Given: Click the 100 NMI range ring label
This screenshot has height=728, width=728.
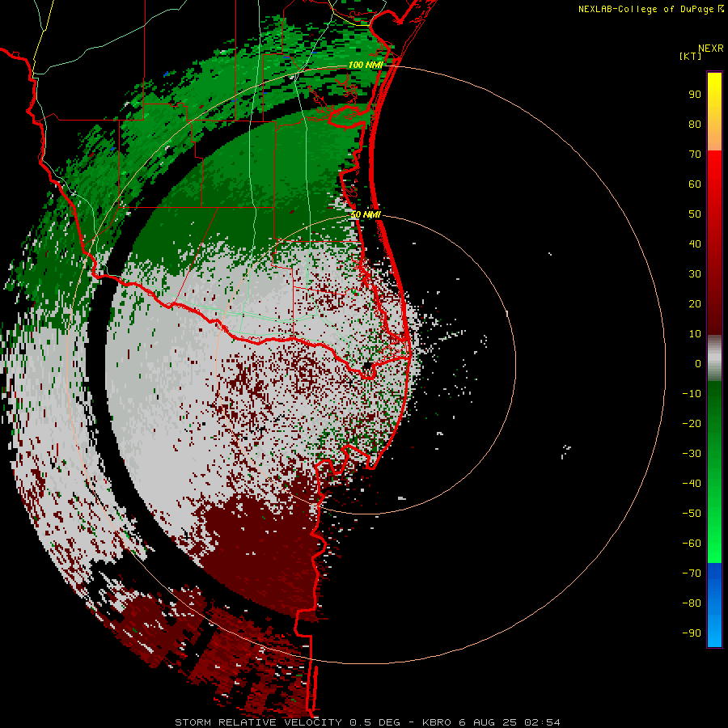Looking at the screenshot, I should (x=366, y=65).
